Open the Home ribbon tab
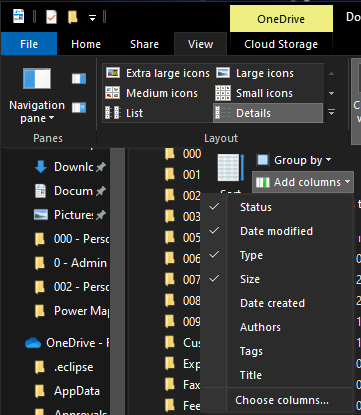The height and width of the screenshot is (415, 361). pos(86,44)
